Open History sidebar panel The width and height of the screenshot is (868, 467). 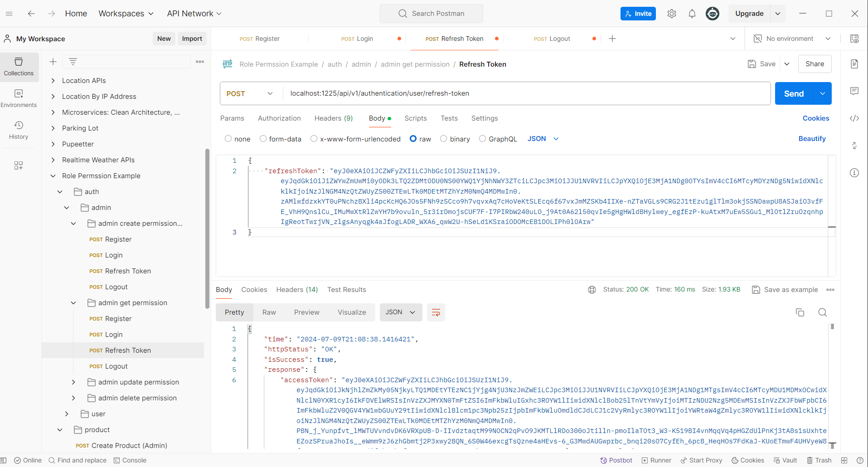tap(19, 130)
